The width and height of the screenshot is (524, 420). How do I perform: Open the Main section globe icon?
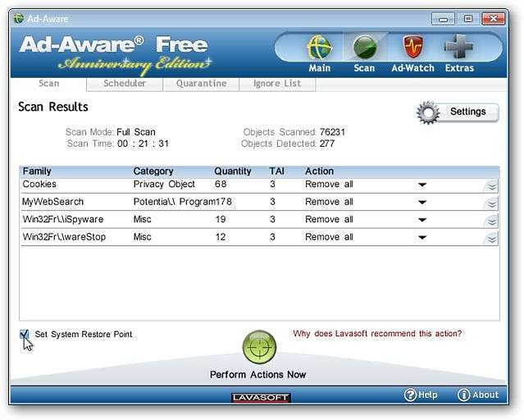(x=319, y=48)
